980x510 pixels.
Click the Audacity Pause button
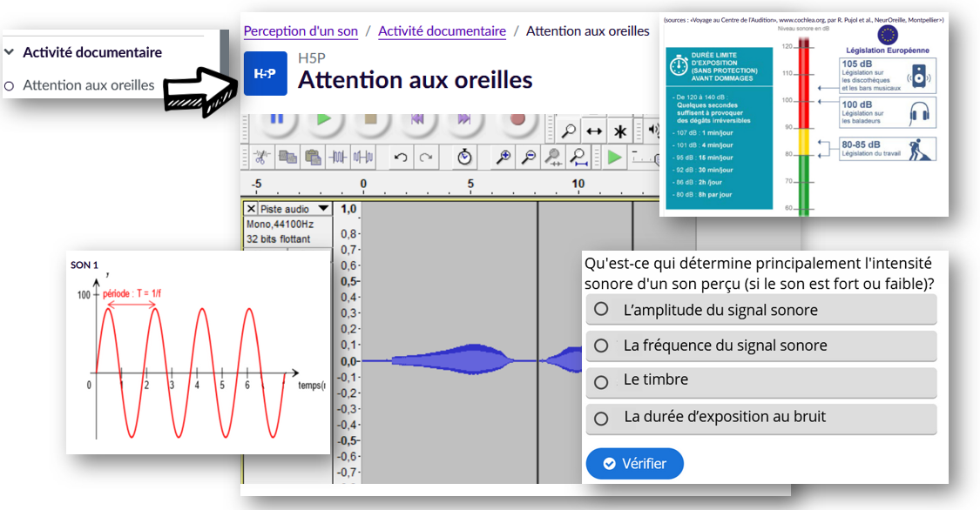tap(276, 119)
